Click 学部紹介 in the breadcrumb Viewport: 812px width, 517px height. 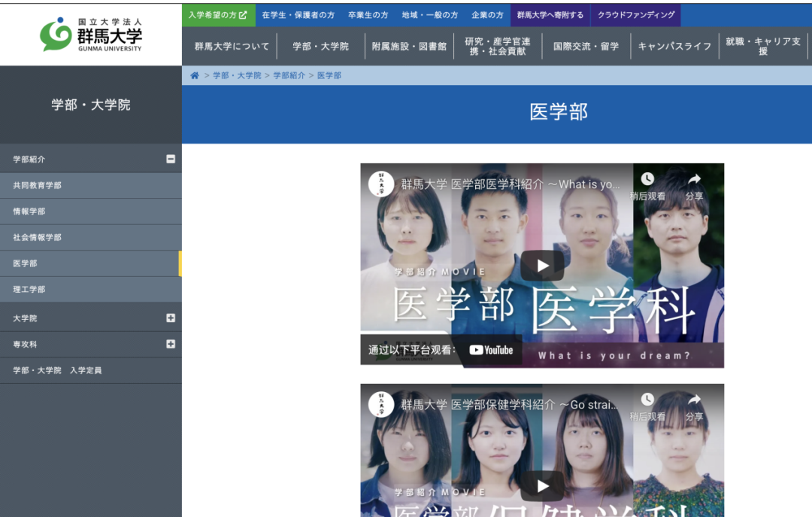289,76
